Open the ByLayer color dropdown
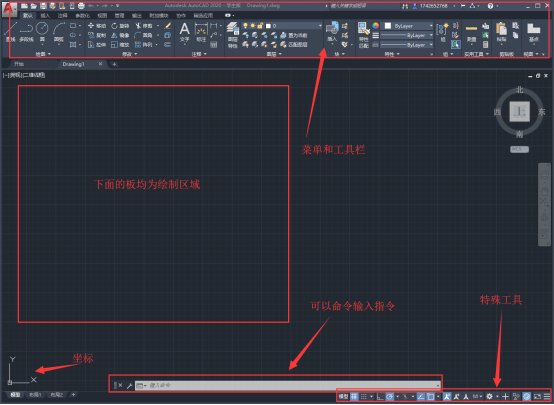 click(x=408, y=26)
